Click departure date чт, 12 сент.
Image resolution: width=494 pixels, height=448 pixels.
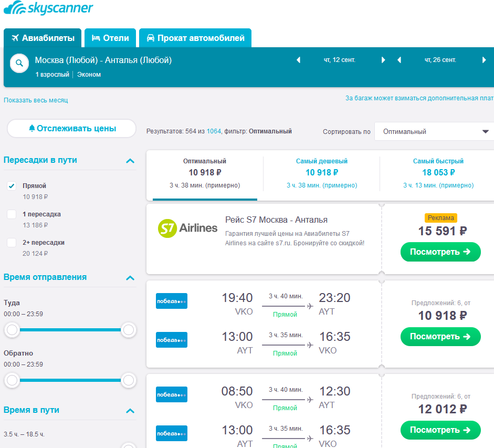click(340, 60)
